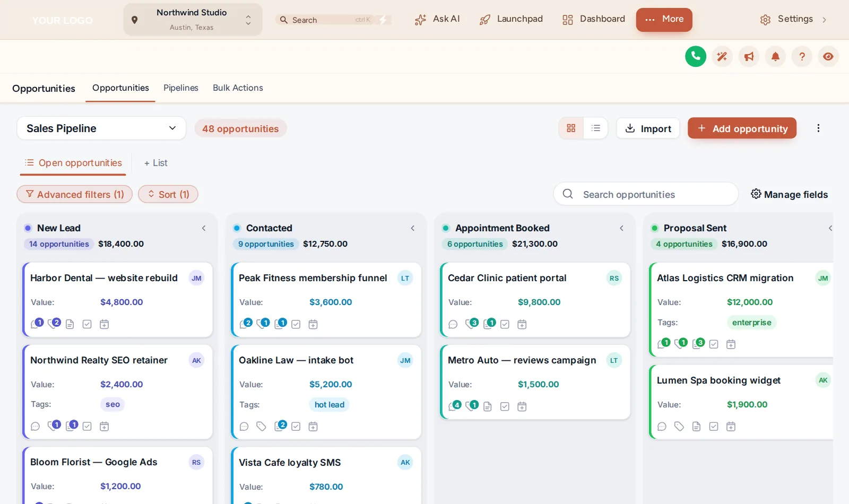Toggle task checkbox on Harbor Dental card
Screen dimensions: 849x504
88,324
